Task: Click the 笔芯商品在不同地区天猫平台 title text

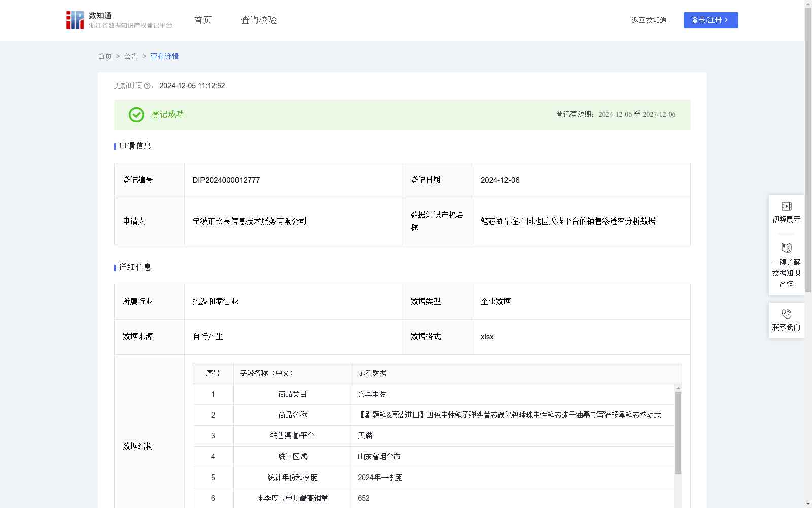Action: [568, 221]
